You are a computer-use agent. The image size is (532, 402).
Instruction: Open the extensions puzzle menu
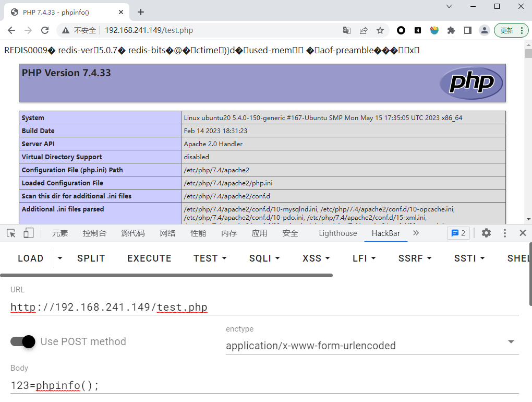coord(451,30)
